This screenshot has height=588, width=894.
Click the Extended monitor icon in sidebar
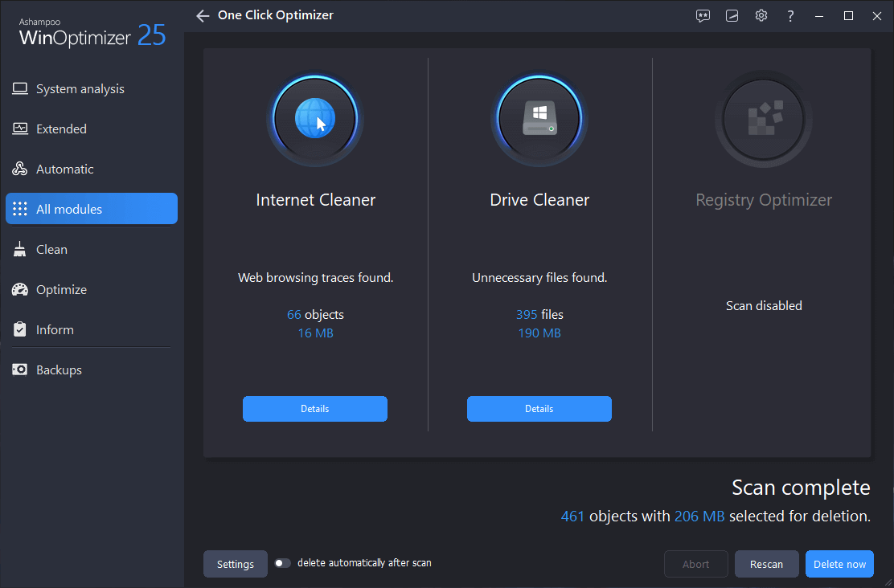tap(20, 129)
